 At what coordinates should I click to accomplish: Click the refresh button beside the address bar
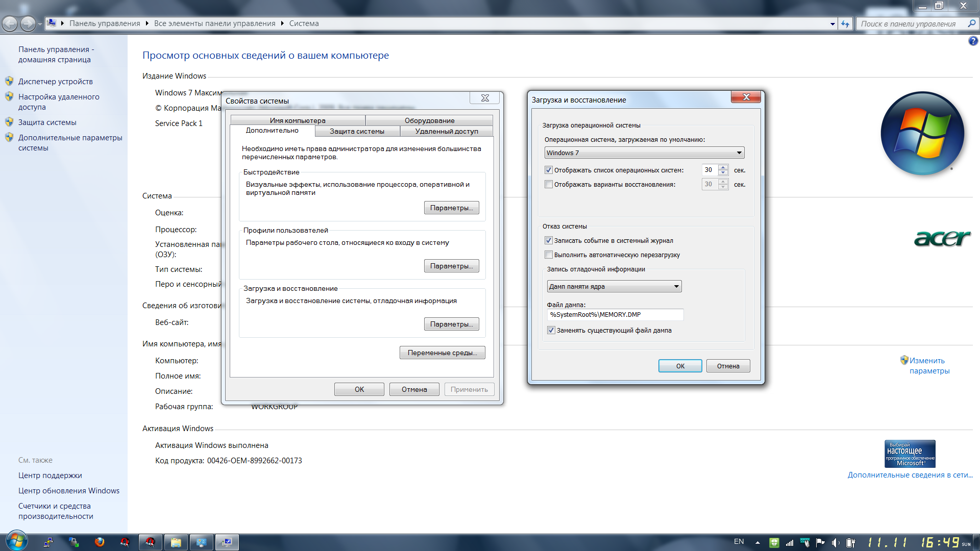click(x=846, y=24)
